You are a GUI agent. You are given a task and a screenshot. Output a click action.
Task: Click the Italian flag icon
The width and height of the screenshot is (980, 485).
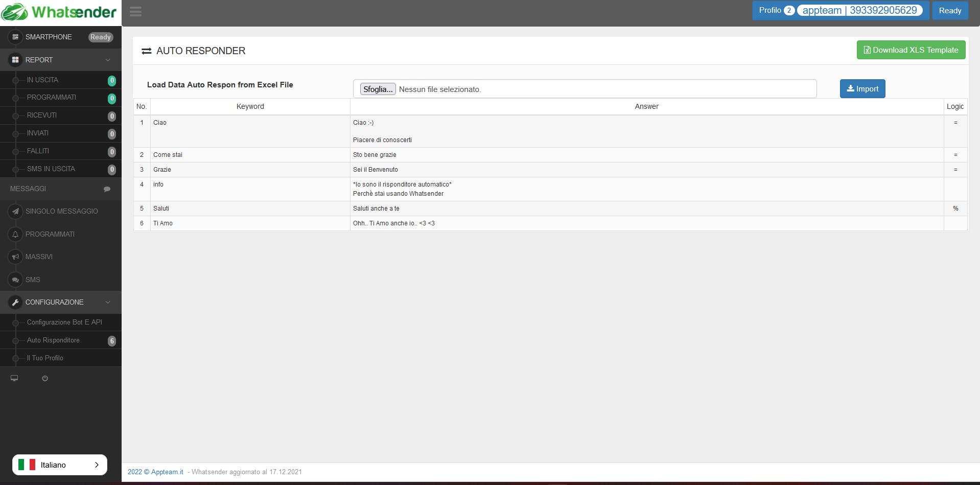tap(27, 465)
